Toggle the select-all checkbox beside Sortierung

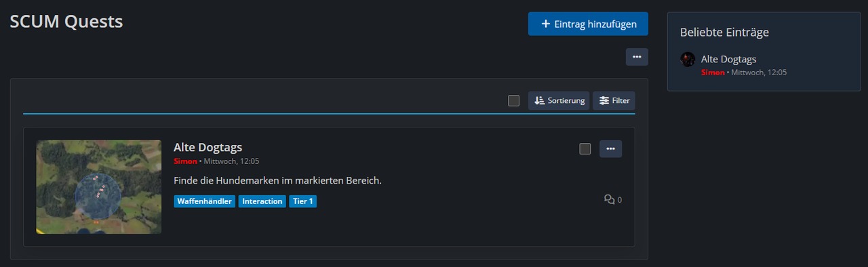click(x=514, y=100)
